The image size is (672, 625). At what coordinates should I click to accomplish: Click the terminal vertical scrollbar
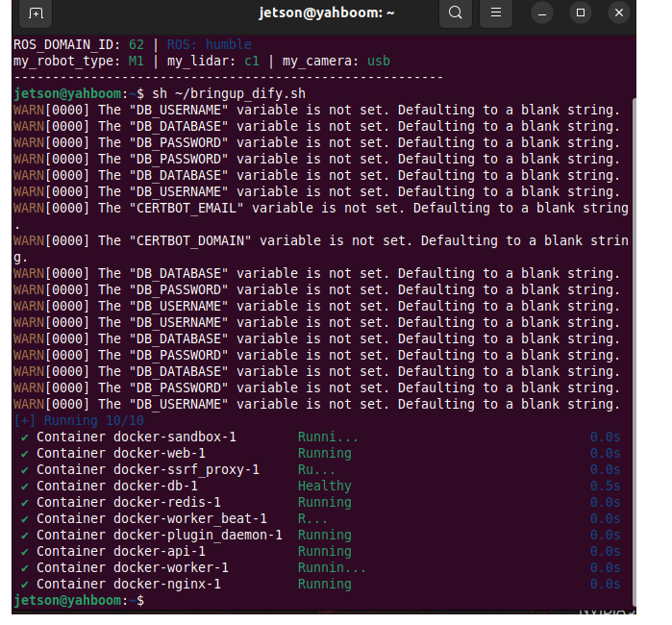point(635,352)
